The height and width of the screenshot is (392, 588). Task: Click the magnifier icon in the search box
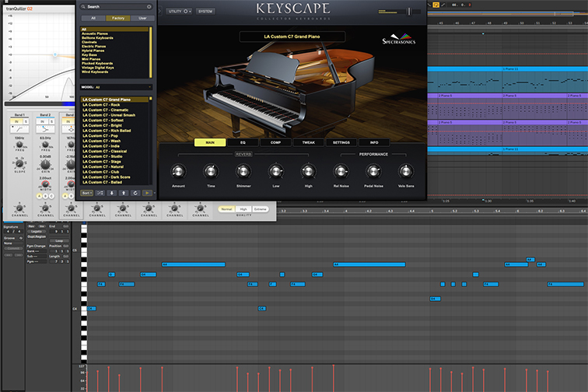pyautogui.click(x=83, y=7)
